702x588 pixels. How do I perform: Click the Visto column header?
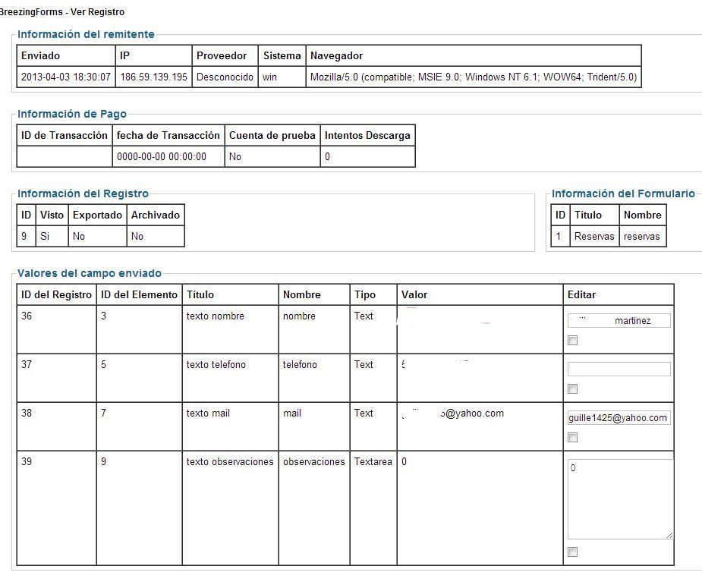pos(52,215)
